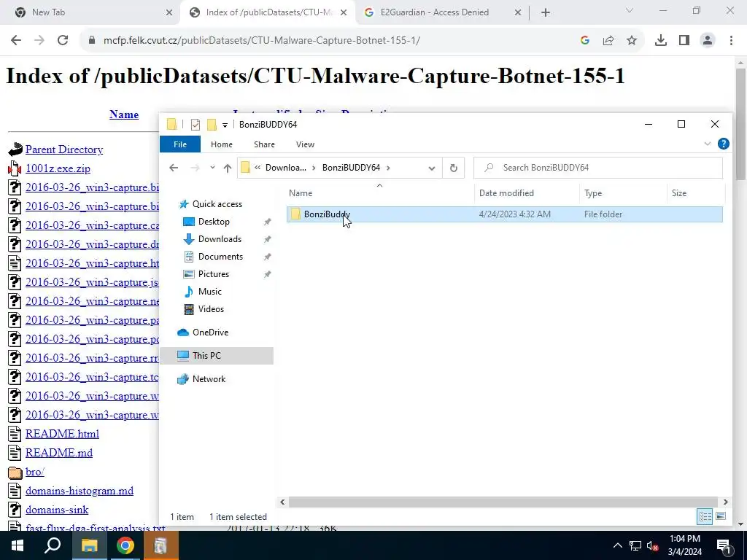Screen dimensions: 747x560
Task: Click New folder icon in Explorer title bar
Action: (x=212, y=125)
